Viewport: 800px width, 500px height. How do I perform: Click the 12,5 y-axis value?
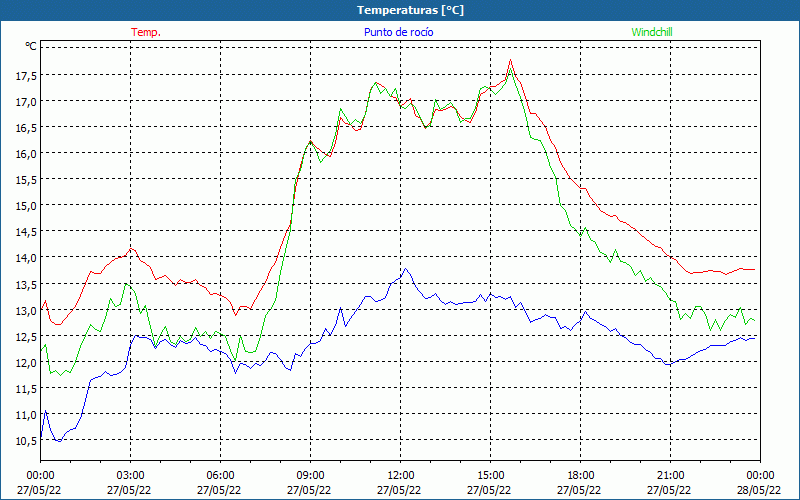[26, 336]
